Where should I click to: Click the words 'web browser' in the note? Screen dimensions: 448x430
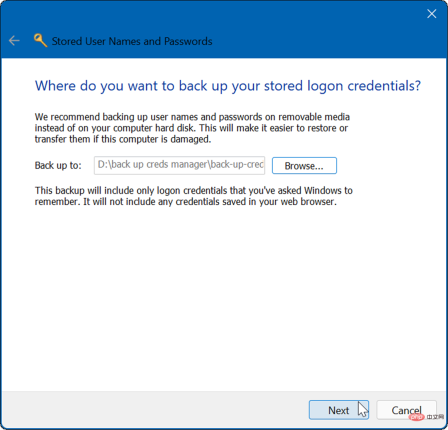[308, 202]
